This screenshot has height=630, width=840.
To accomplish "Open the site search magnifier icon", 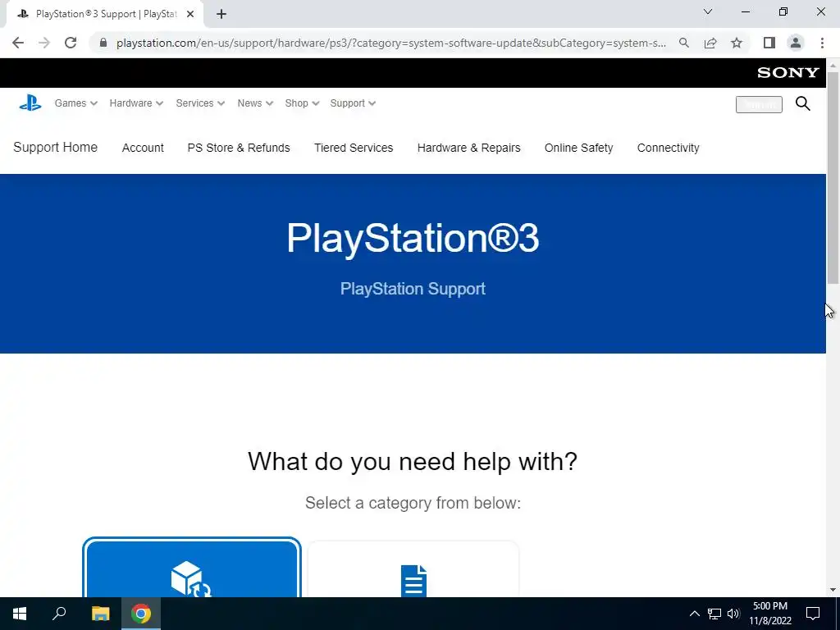I will click(x=802, y=103).
